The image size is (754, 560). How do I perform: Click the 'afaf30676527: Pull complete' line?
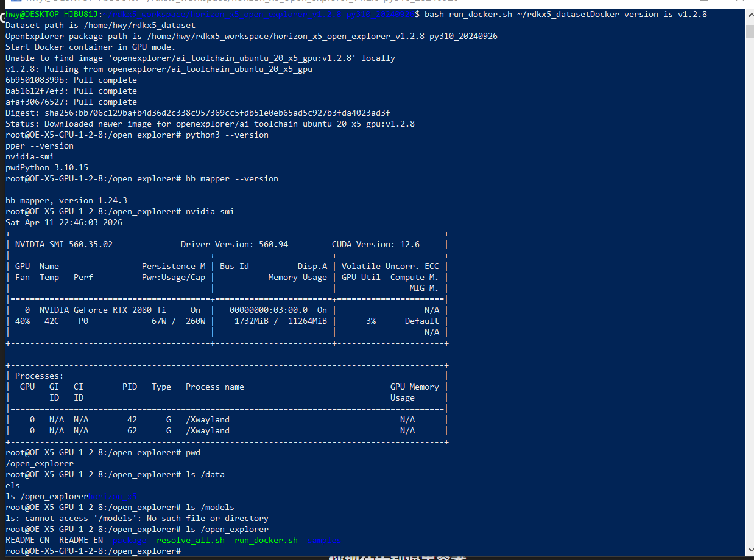(x=71, y=102)
